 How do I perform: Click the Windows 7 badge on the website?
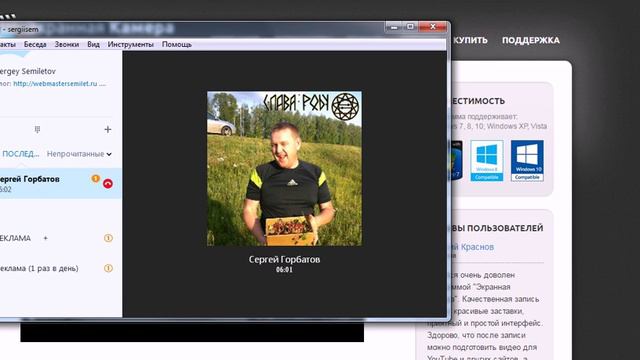tap(456, 160)
